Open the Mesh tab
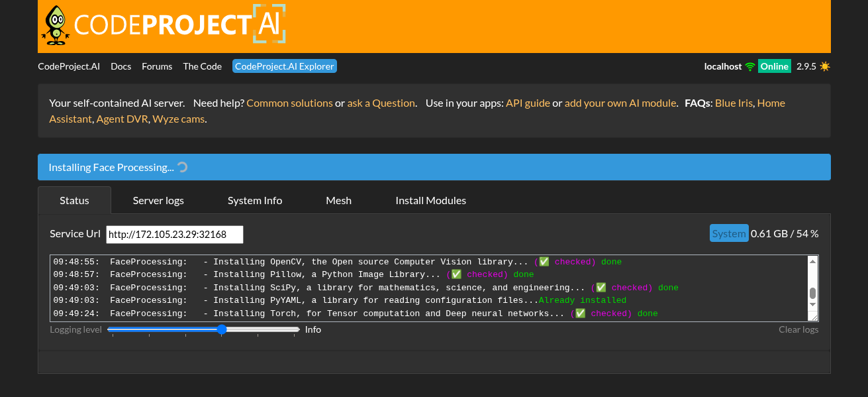868x397 pixels. tap(338, 200)
